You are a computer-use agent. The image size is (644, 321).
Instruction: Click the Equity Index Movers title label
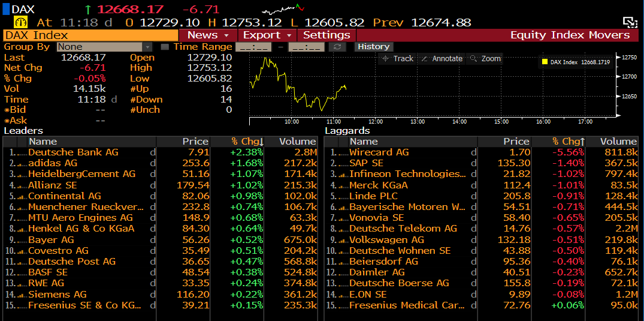coord(570,35)
